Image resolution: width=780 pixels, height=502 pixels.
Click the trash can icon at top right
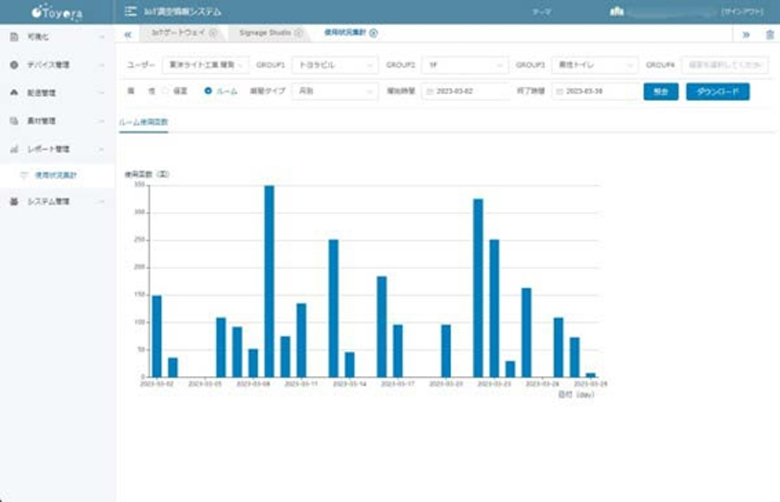tap(768, 34)
